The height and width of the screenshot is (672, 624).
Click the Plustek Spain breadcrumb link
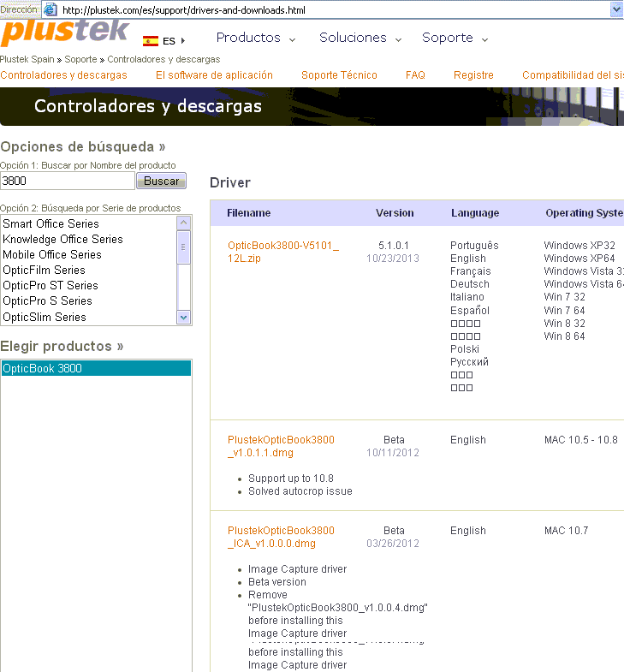[27, 59]
